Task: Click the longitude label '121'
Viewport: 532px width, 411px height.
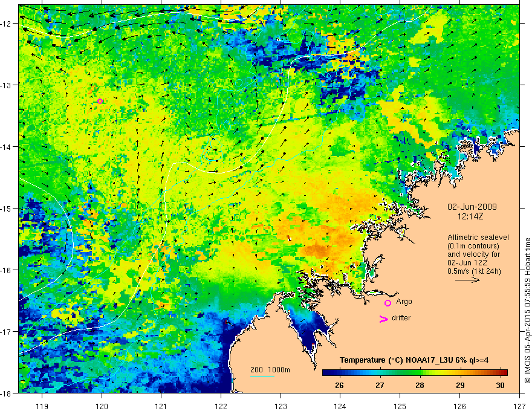Action: tap(161, 406)
